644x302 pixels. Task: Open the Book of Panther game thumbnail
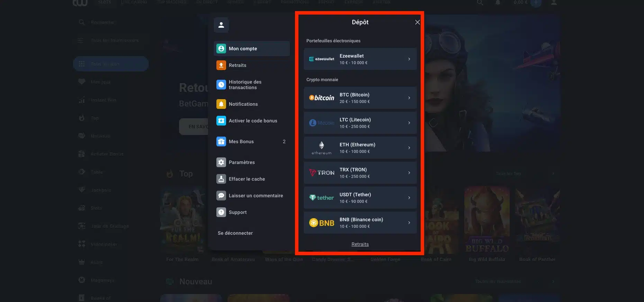pos(537,220)
